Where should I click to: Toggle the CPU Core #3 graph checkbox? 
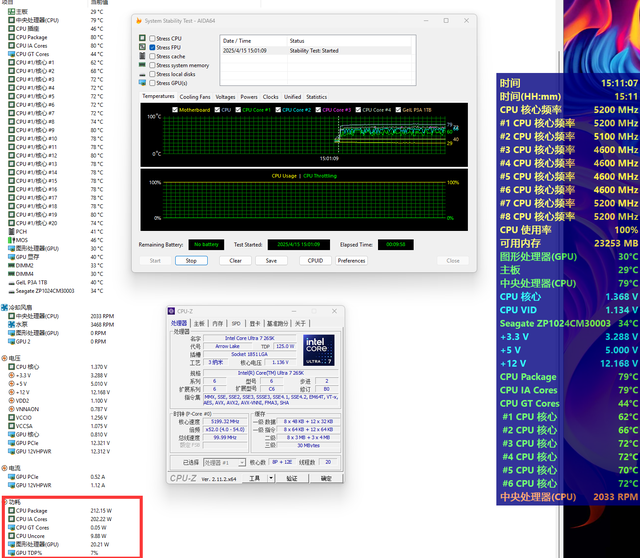318,110
